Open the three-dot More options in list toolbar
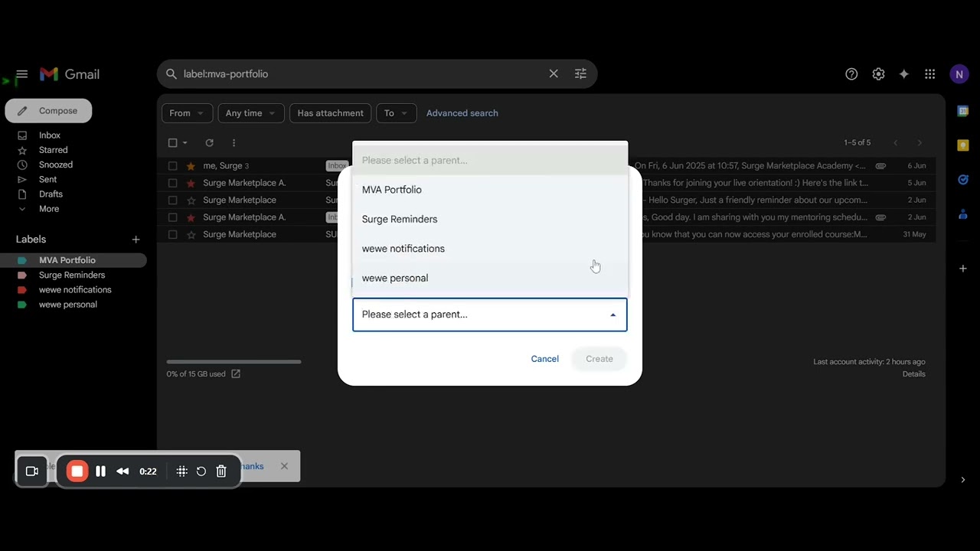980x551 pixels. point(234,143)
